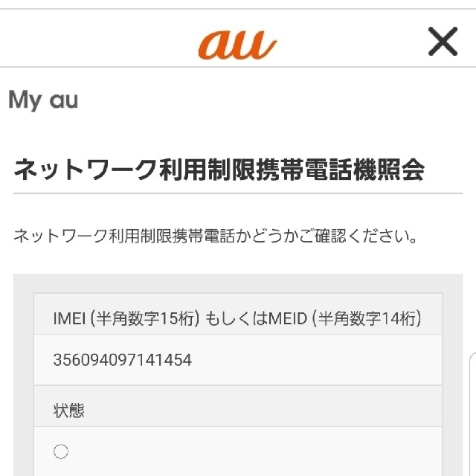This screenshot has width=476, height=476.
Task: Click the 状態 row label
Action: click(69, 411)
